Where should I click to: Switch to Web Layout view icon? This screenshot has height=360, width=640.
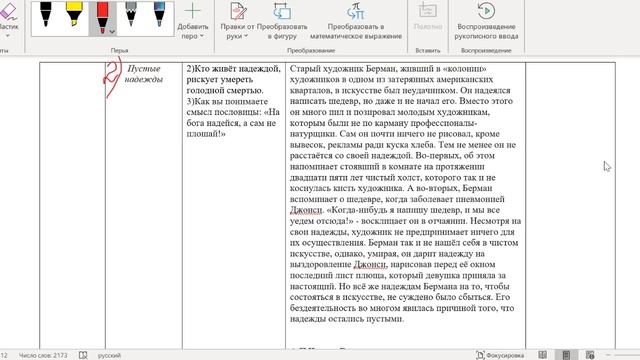point(590,355)
